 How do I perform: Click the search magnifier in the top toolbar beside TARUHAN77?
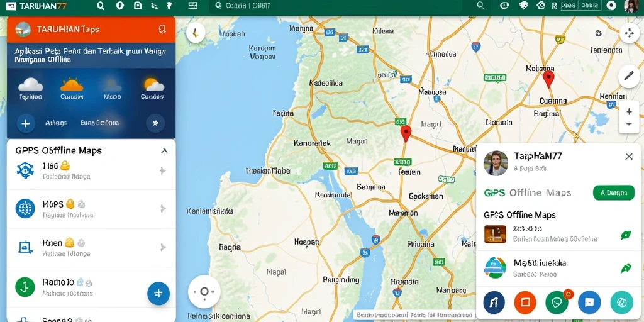click(101, 6)
